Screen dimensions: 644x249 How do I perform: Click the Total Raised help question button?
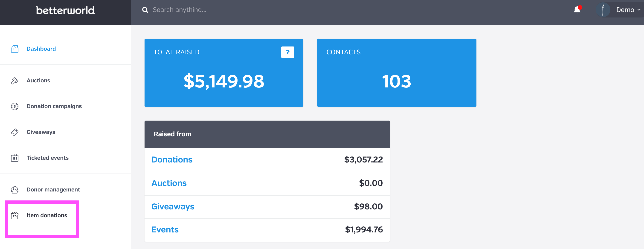point(287,52)
